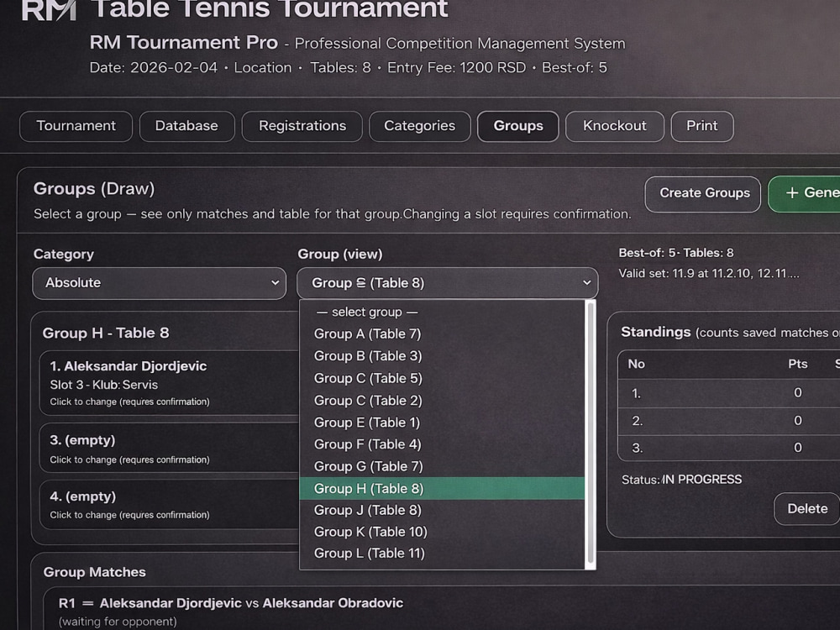Open the Knockout tab
Viewport: 840px width, 630px height.
tap(615, 127)
